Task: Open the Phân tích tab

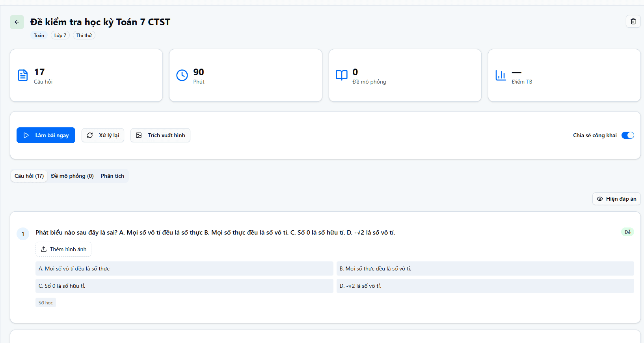Action: point(112,176)
